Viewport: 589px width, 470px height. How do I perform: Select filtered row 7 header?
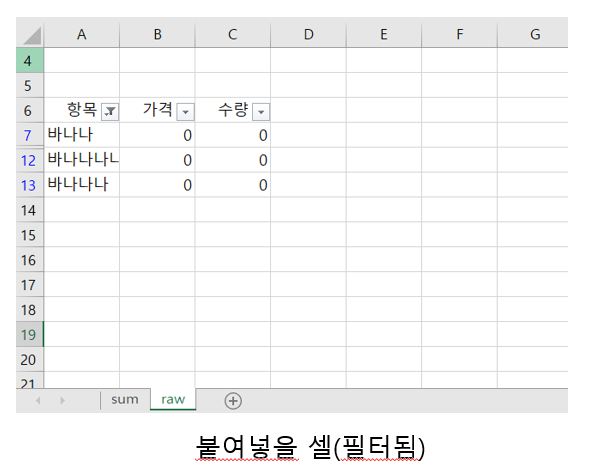click(29, 135)
